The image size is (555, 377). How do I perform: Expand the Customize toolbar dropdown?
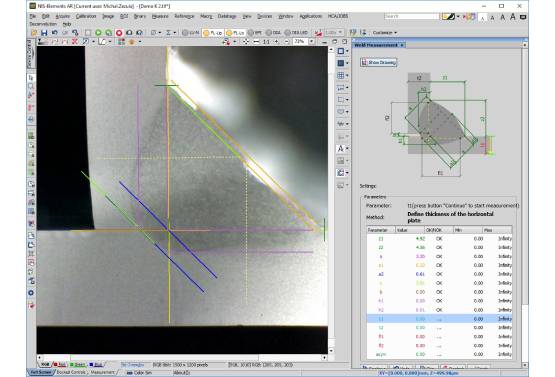coord(385,33)
